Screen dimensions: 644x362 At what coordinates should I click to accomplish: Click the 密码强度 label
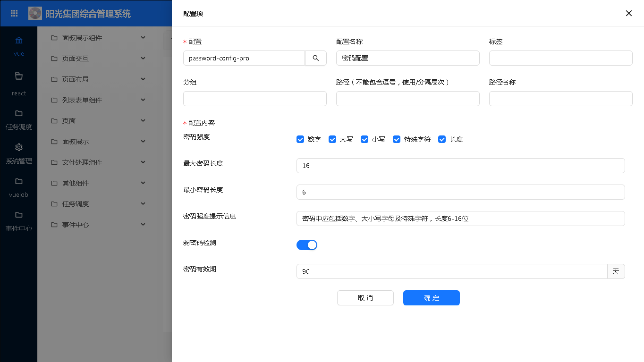tap(196, 137)
